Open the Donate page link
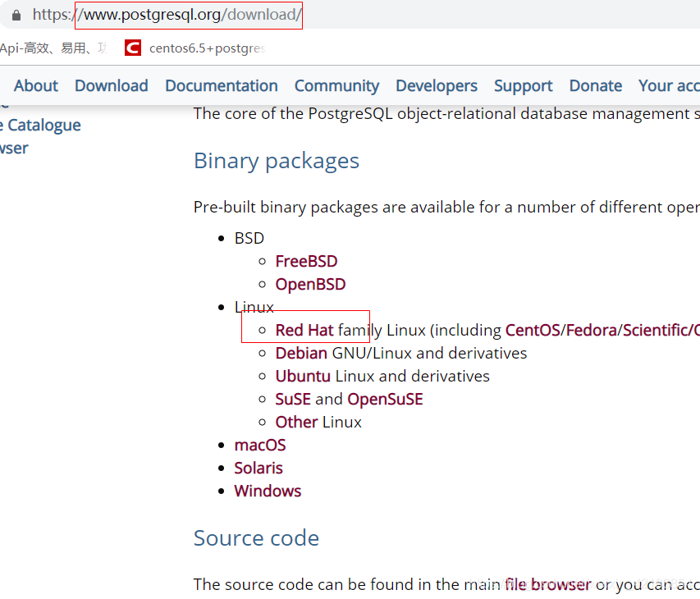This screenshot has height=599, width=700. coord(596,85)
